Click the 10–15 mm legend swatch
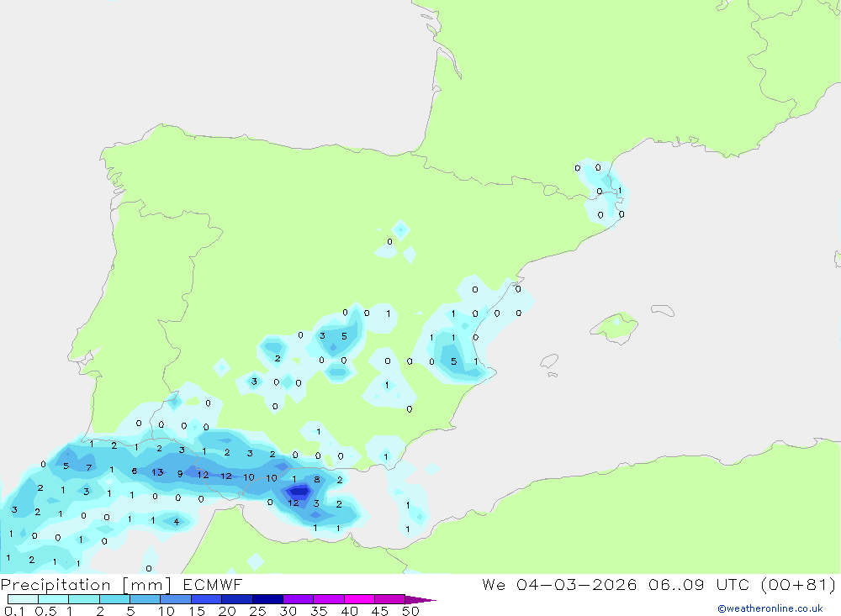The image size is (841, 616). pos(176,599)
